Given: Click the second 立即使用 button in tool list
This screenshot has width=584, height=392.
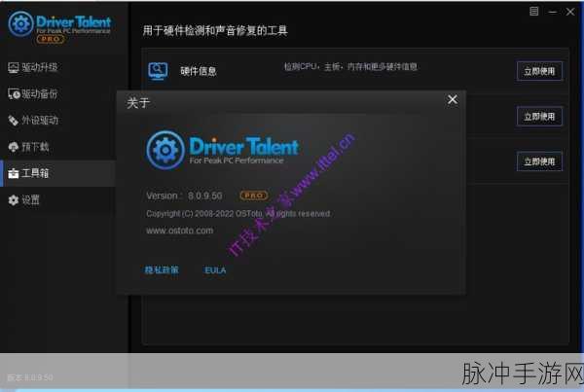Looking at the screenshot, I should click(x=539, y=117).
